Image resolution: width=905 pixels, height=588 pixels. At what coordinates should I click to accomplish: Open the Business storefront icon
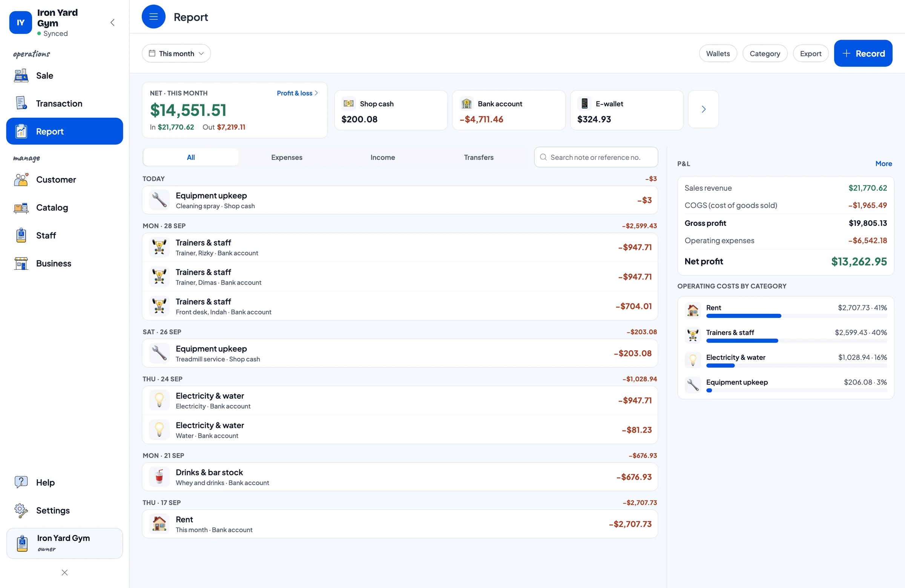21,263
